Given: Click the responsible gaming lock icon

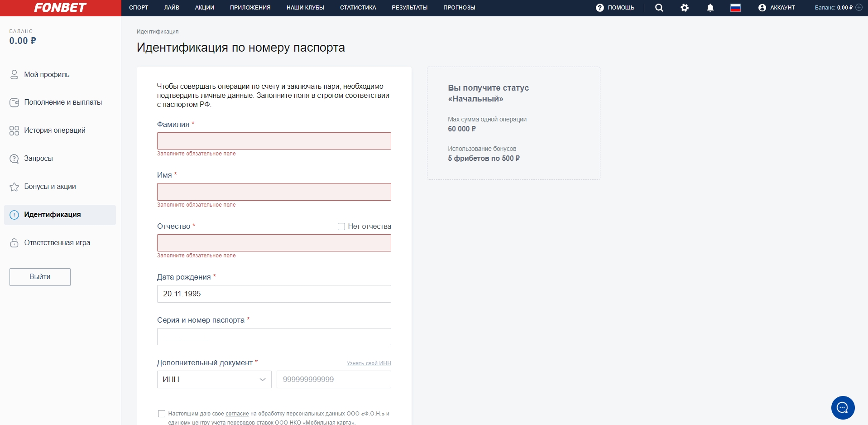Looking at the screenshot, I should point(14,243).
